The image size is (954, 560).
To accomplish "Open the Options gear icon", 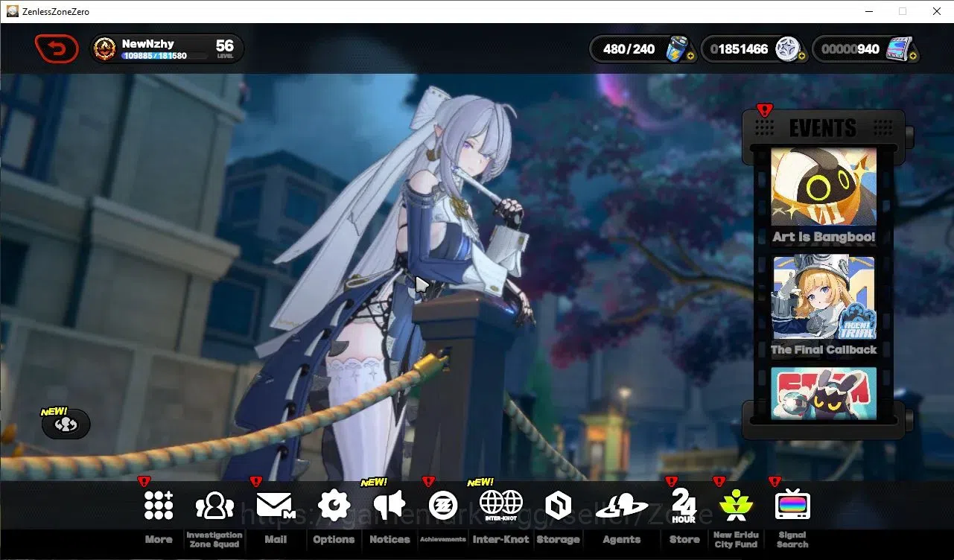I will coord(334,506).
